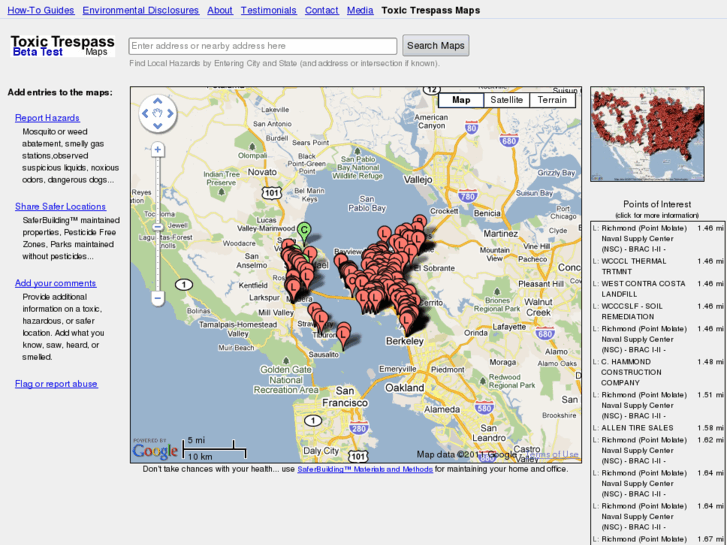Select ALLEN TIRE SALES entry
Image resolution: width=727 pixels, height=545 pixels.
(x=658, y=428)
